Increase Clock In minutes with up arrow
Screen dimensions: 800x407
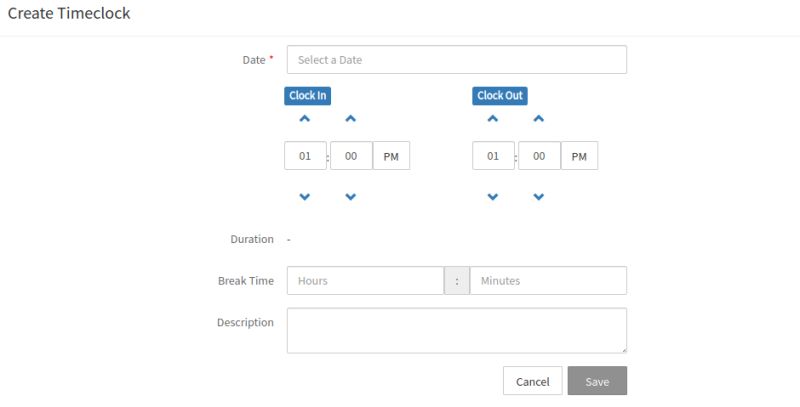click(x=351, y=119)
